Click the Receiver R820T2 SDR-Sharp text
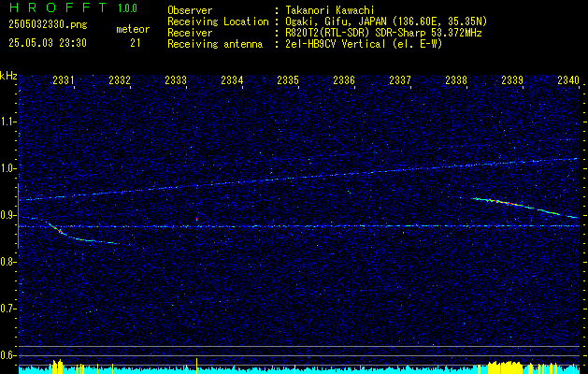This screenshot has width=588, height=374. pos(383,33)
